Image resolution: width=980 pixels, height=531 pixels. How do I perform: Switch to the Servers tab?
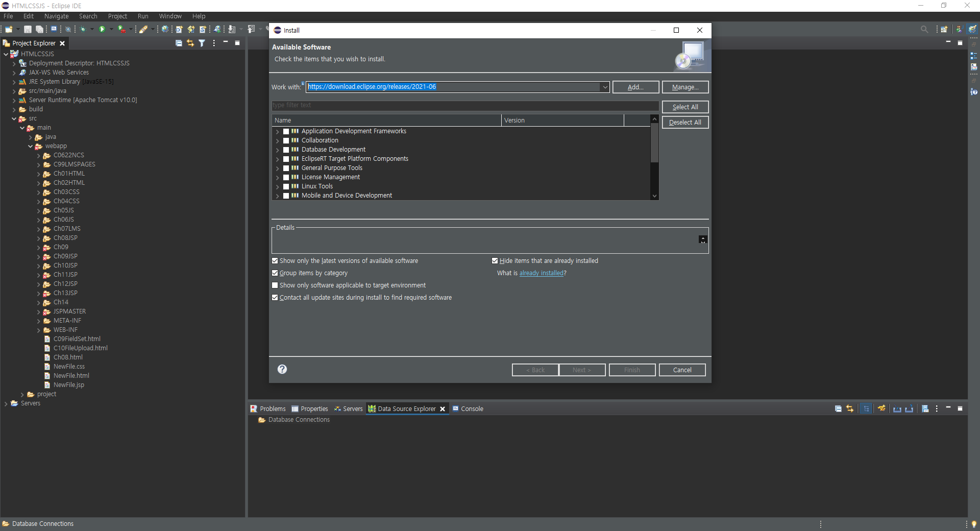pyautogui.click(x=348, y=408)
